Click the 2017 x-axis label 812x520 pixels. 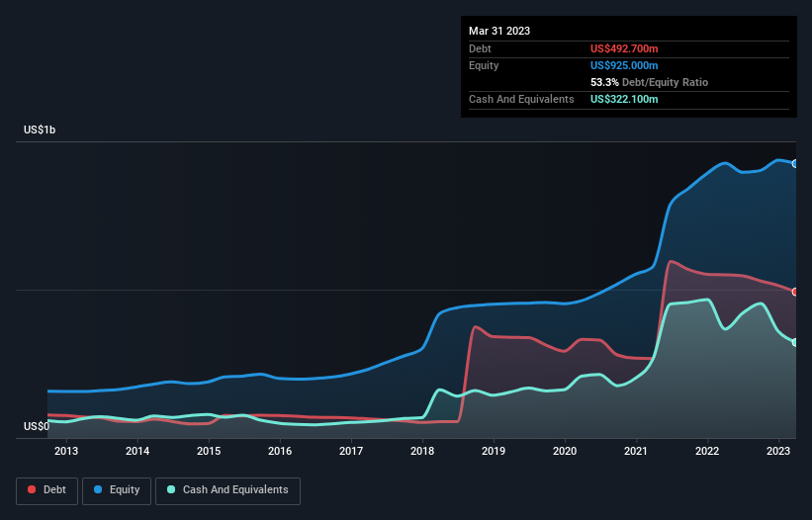click(x=351, y=451)
